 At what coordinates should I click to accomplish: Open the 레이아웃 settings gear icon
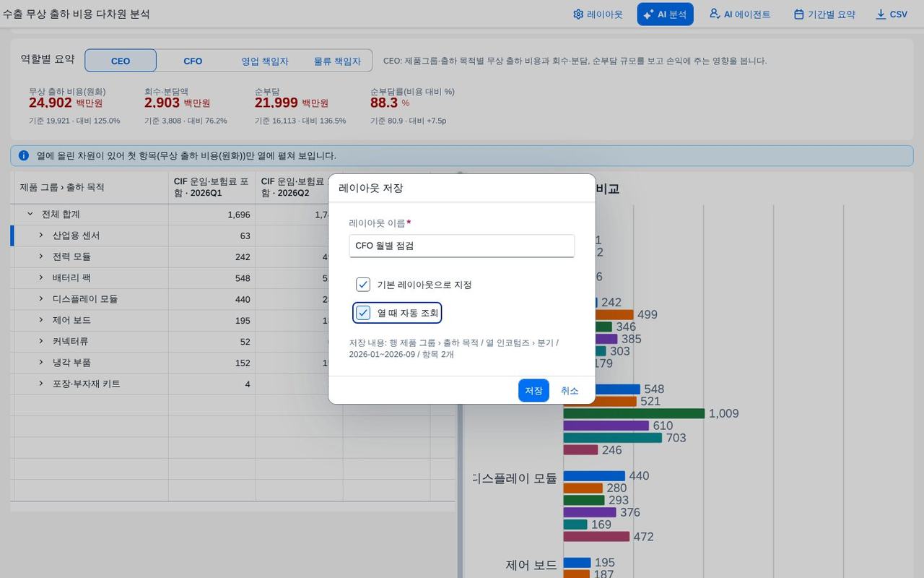click(578, 14)
